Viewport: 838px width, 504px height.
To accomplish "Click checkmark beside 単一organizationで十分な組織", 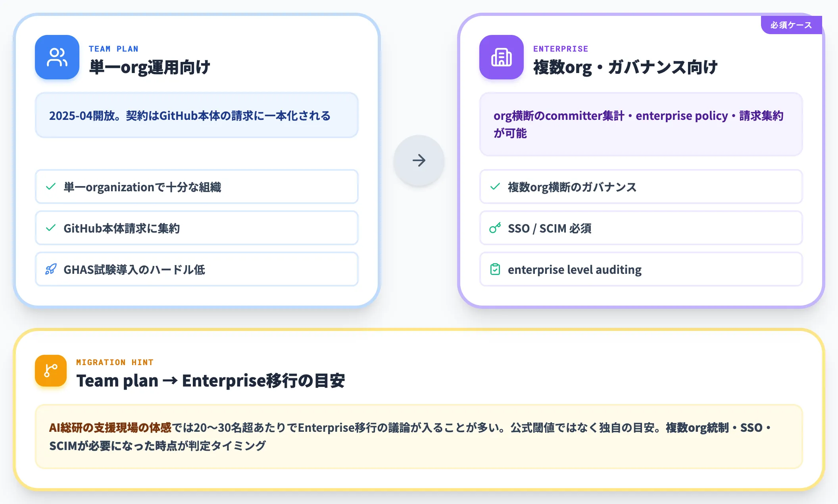I will [x=51, y=187].
